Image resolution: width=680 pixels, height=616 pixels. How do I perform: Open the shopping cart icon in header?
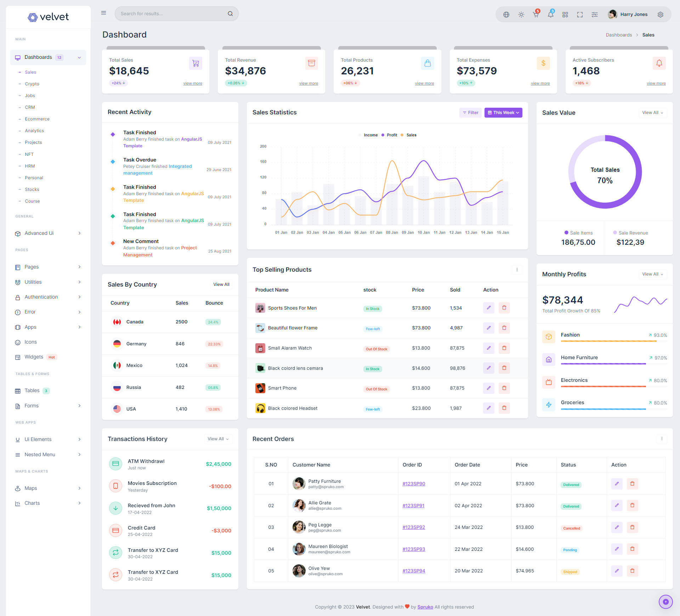[535, 15]
